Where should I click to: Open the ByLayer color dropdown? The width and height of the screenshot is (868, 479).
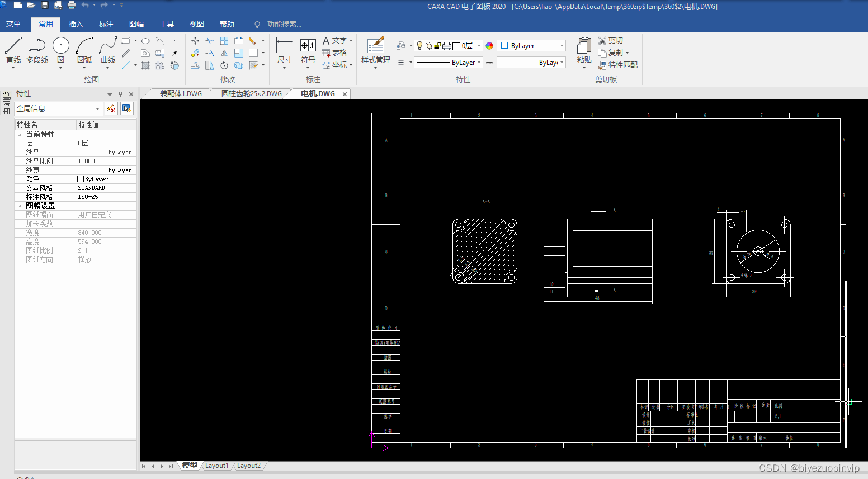pos(531,46)
